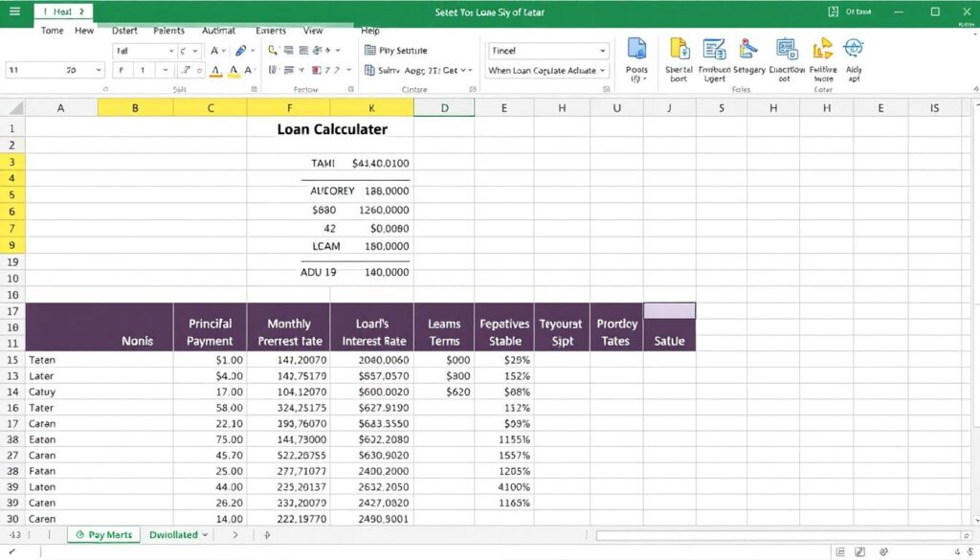
Task: Click the Setagary ribbon icon
Action: (x=748, y=49)
